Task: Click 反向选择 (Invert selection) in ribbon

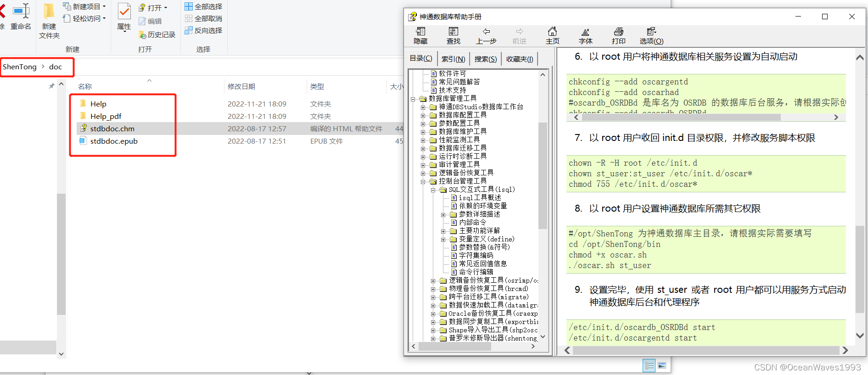Action: coord(203,30)
